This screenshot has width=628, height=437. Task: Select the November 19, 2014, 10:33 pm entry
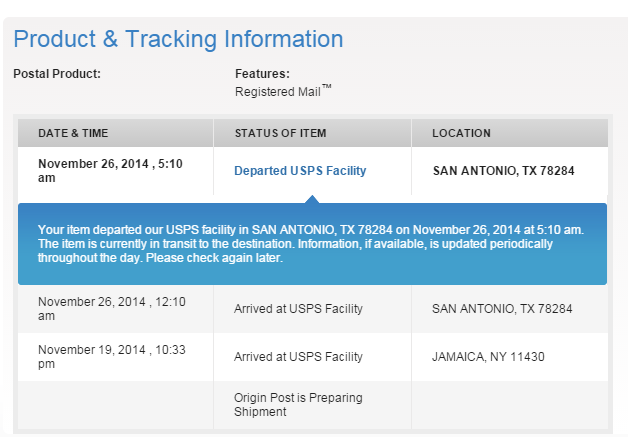112,357
